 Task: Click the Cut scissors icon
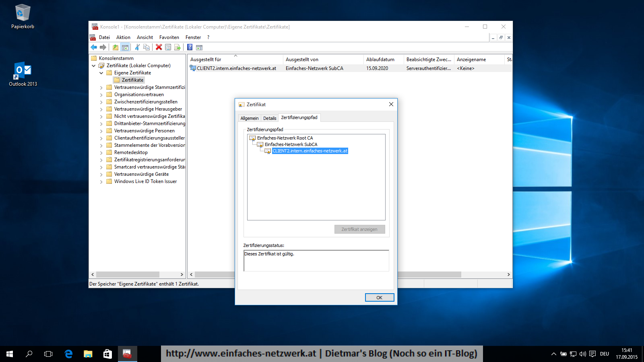(137, 47)
